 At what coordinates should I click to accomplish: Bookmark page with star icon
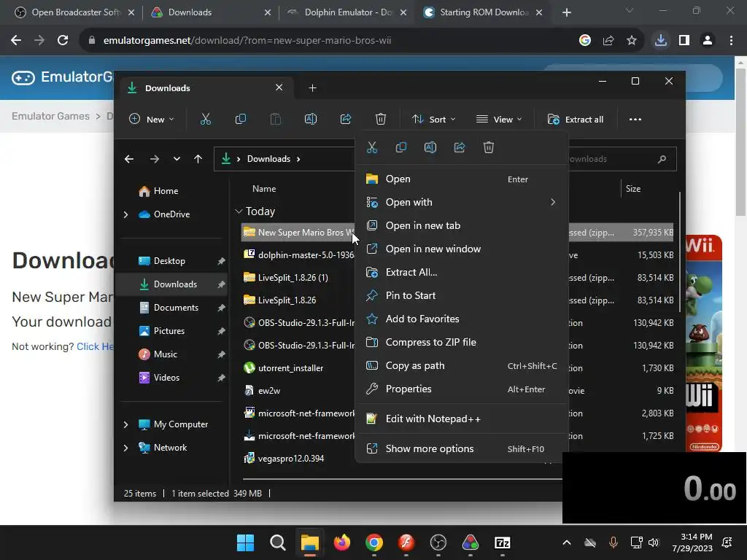pos(632,41)
